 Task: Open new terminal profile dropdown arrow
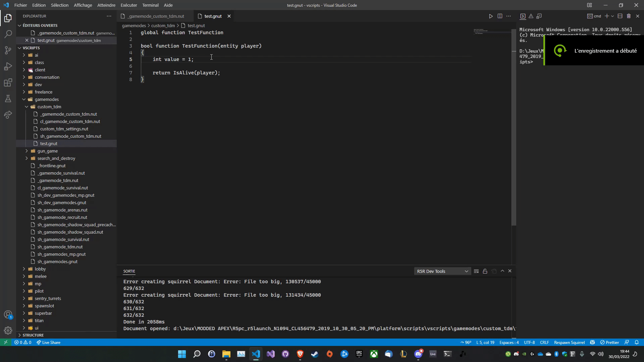612,16
